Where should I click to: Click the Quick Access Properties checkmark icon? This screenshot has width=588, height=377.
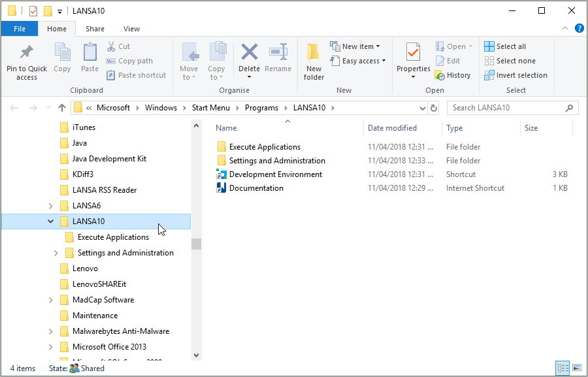point(33,11)
